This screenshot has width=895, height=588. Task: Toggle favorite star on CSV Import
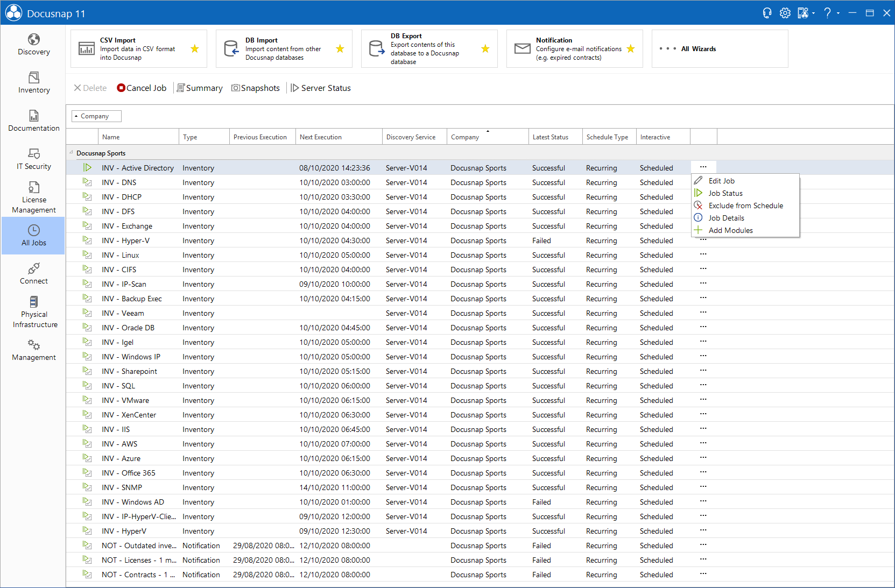pyautogui.click(x=195, y=49)
